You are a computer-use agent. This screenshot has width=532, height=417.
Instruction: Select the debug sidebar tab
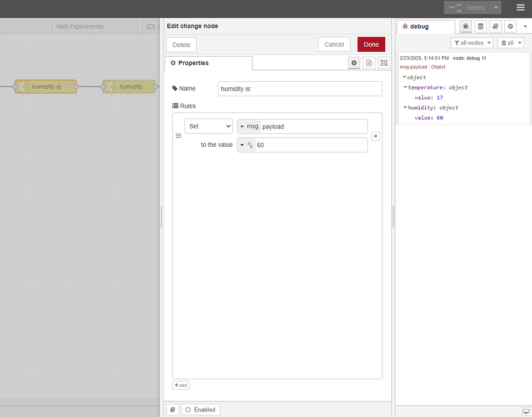[x=425, y=27]
